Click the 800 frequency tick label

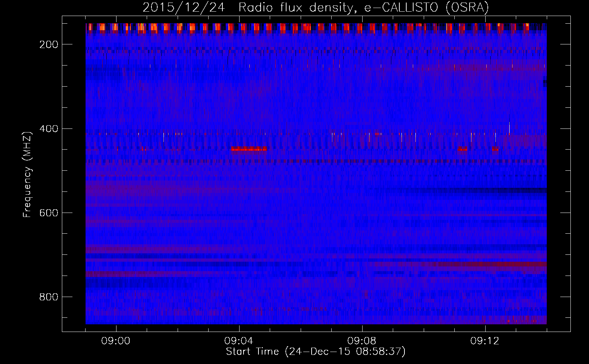pos(49,297)
